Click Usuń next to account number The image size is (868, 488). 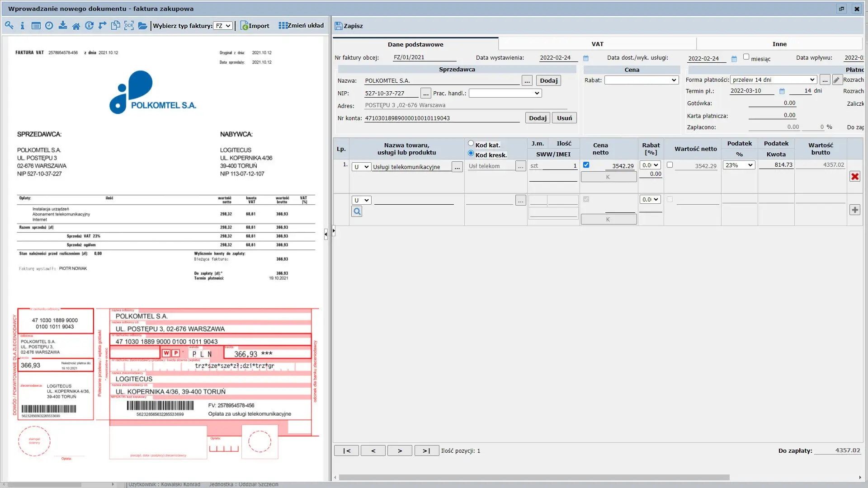564,118
